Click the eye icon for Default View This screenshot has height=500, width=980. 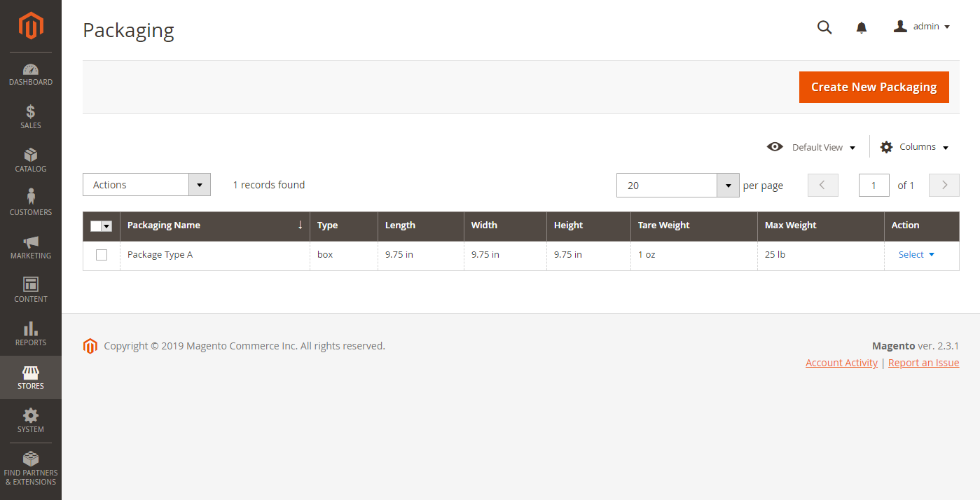click(x=775, y=147)
